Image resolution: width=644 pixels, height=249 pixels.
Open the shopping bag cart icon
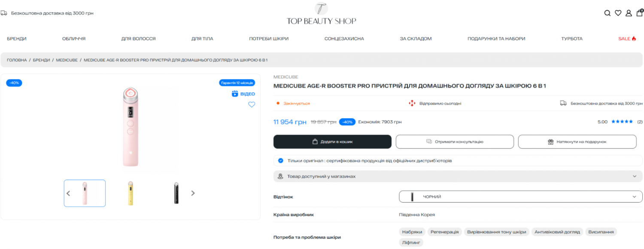(x=640, y=12)
